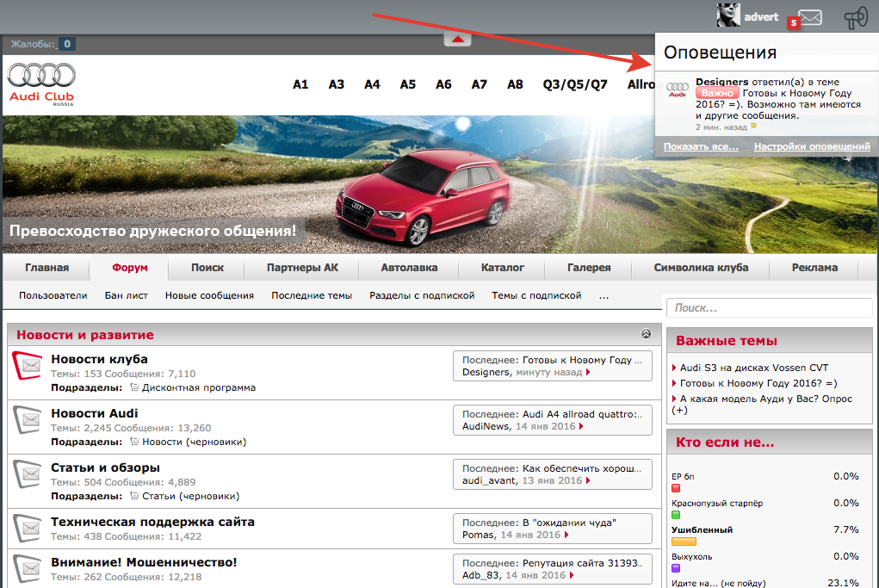Open the Каталог tab
Image resolution: width=879 pixels, height=588 pixels.
coord(502,268)
